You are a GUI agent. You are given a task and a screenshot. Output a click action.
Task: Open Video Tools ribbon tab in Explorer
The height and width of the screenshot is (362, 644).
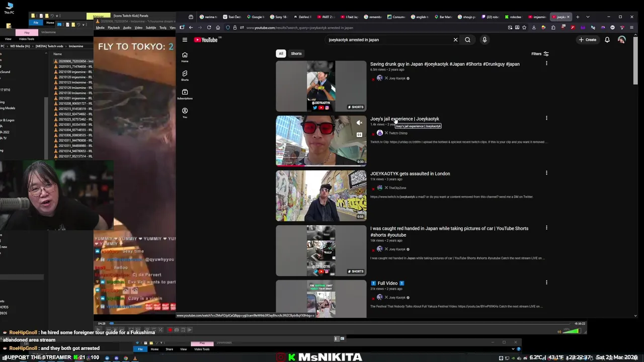point(27,39)
